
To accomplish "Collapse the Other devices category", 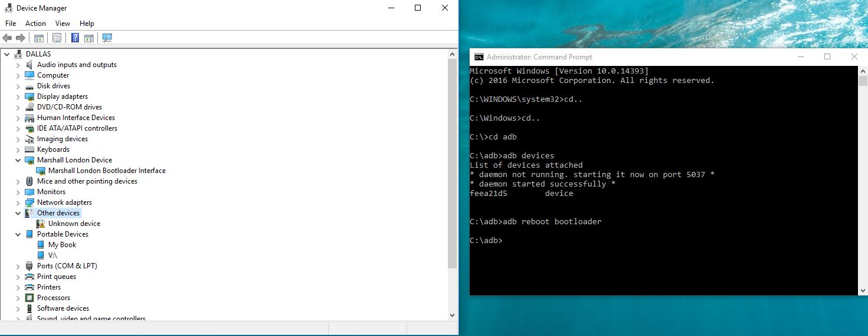I will click(x=18, y=213).
